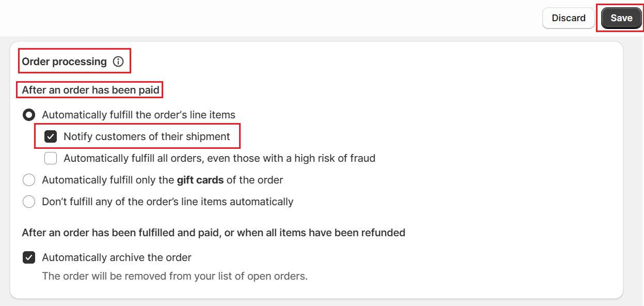Image resolution: width=644 pixels, height=306 pixels.
Task: Open the tooltip beside Order processing heading
Action: coord(118,62)
